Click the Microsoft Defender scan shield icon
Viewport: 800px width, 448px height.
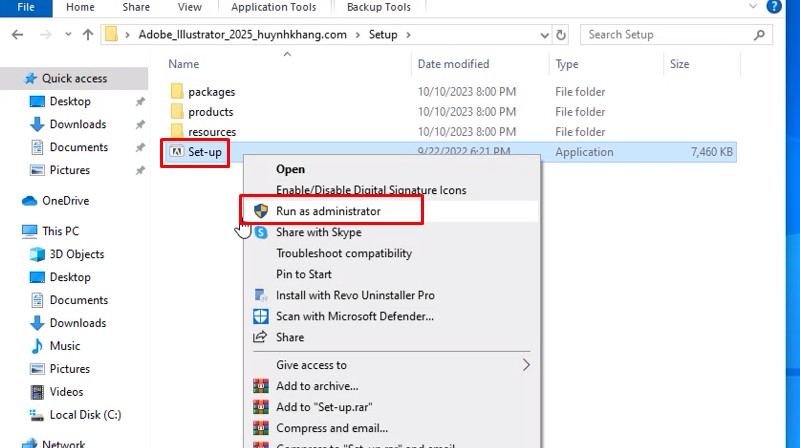point(260,316)
